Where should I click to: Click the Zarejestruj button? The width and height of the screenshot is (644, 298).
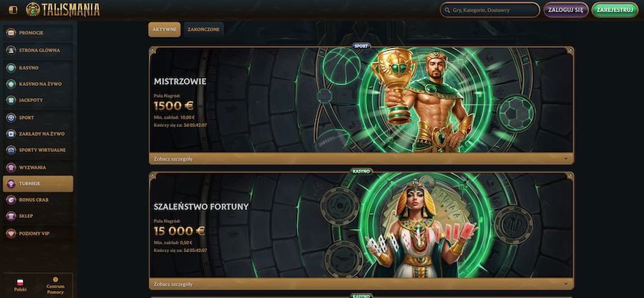click(615, 10)
